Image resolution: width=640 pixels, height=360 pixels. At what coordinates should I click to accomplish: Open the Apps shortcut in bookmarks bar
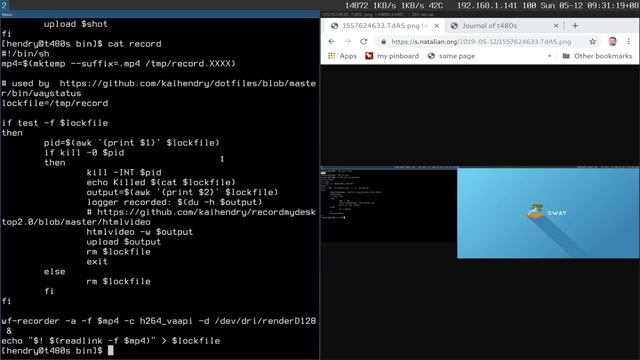[342, 56]
